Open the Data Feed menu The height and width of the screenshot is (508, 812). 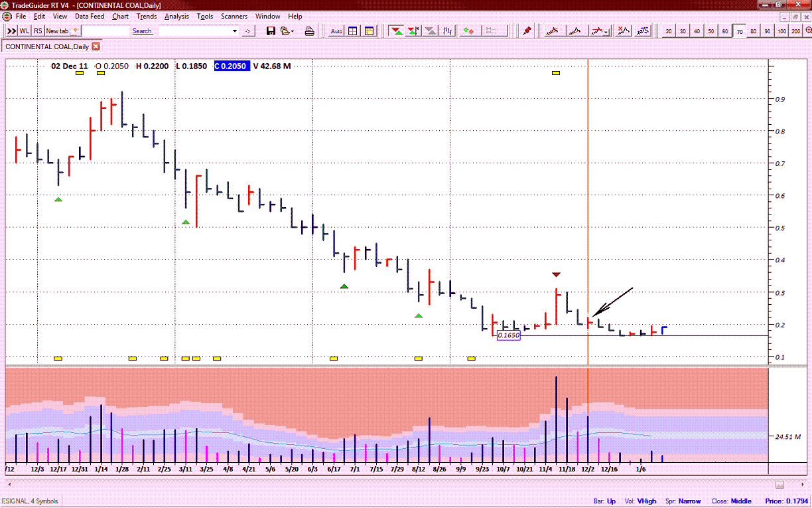coord(90,16)
